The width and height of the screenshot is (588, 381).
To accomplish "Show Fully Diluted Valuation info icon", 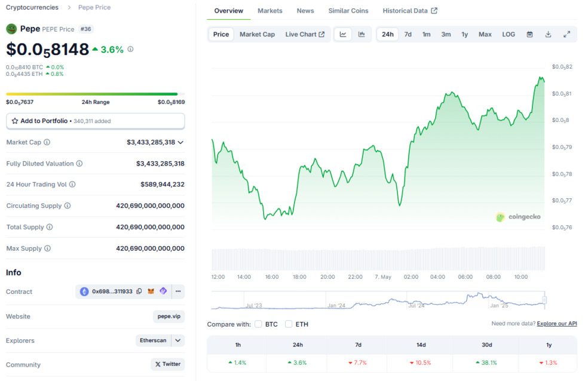I will click(79, 164).
